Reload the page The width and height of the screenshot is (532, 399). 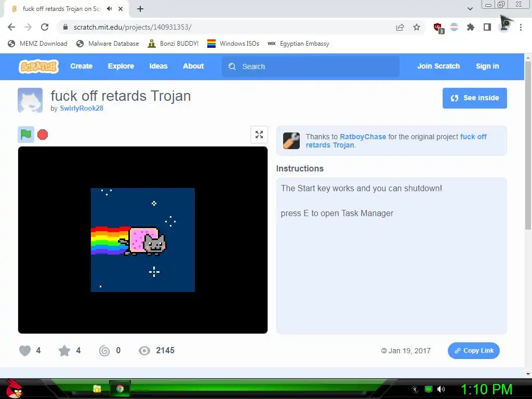click(45, 27)
